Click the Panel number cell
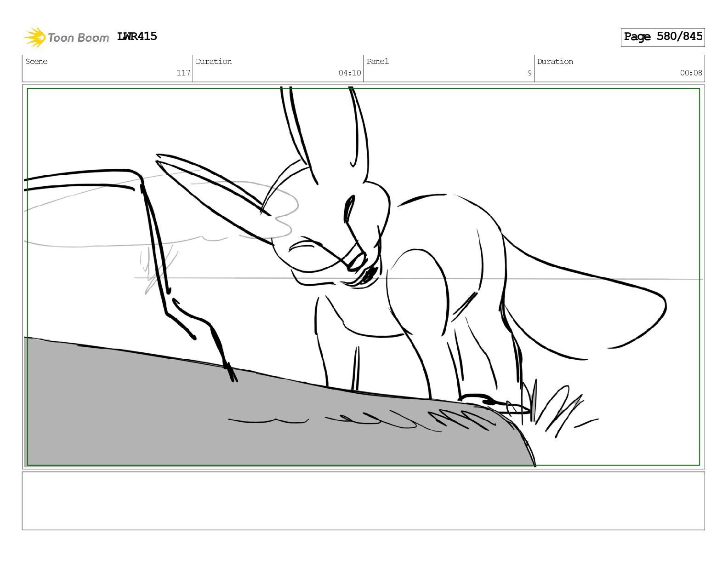This screenshot has height=563, width=728. (449, 68)
